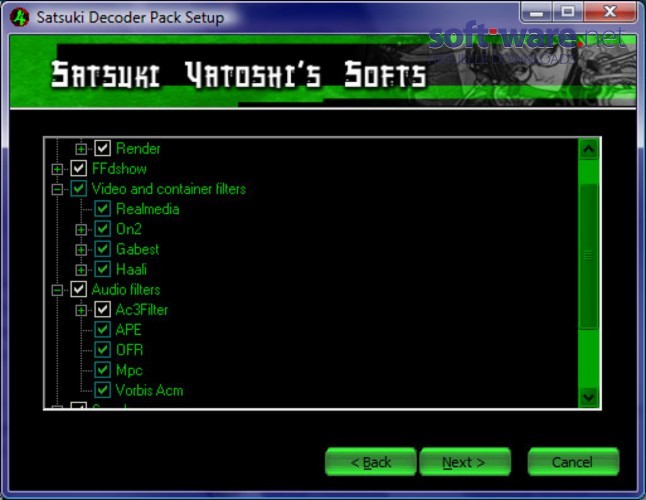Image resolution: width=646 pixels, height=500 pixels.
Task: Toggle the Render checkbox
Action: [x=102, y=148]
